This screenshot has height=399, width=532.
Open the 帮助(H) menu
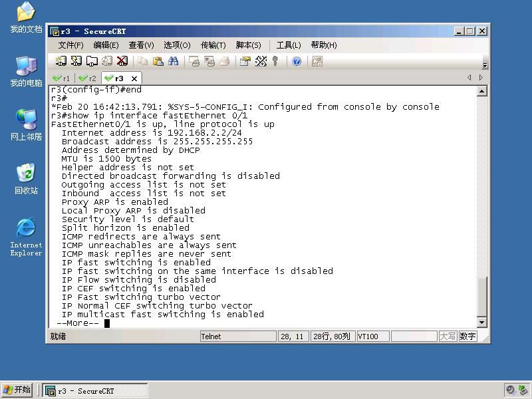coord(324,45)
